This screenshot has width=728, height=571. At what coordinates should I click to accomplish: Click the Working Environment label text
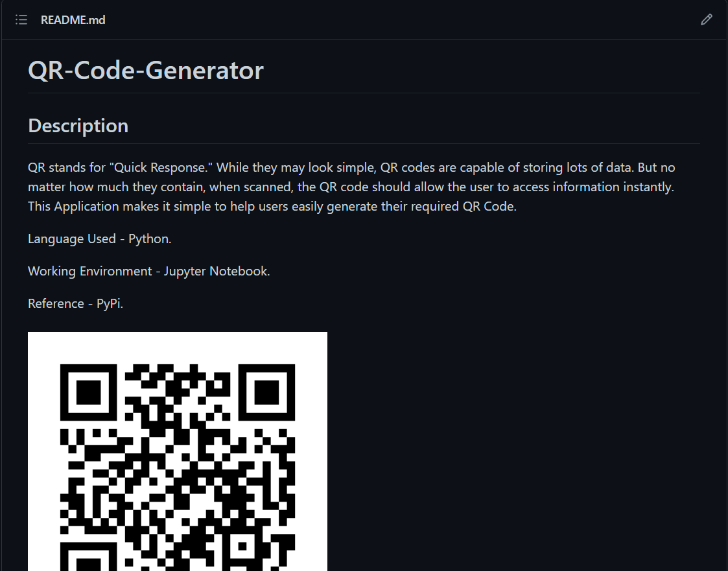coord(89,271)
